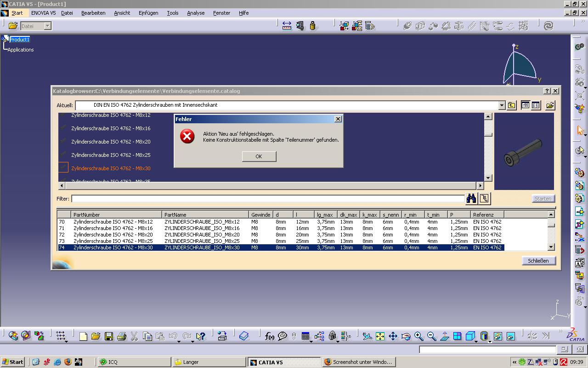Open the Aktuell chapter dropdown
Viewport: 588px width, 368px height.
(501, 105)
